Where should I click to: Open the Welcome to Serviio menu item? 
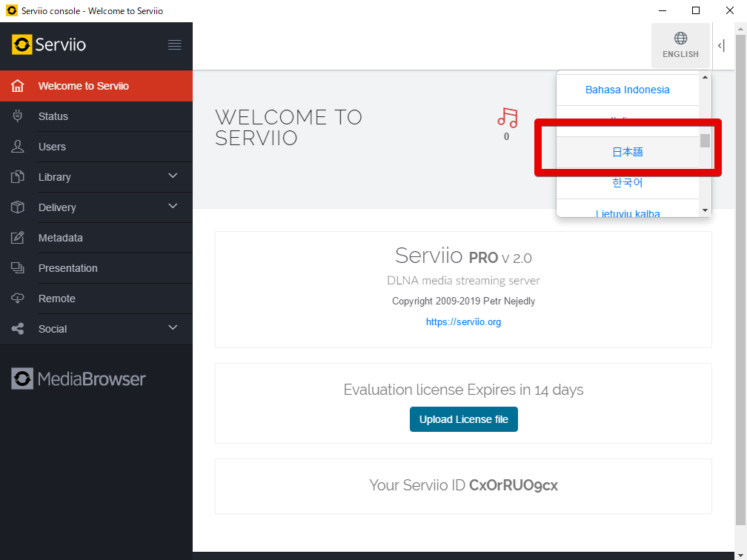(96, 86)
